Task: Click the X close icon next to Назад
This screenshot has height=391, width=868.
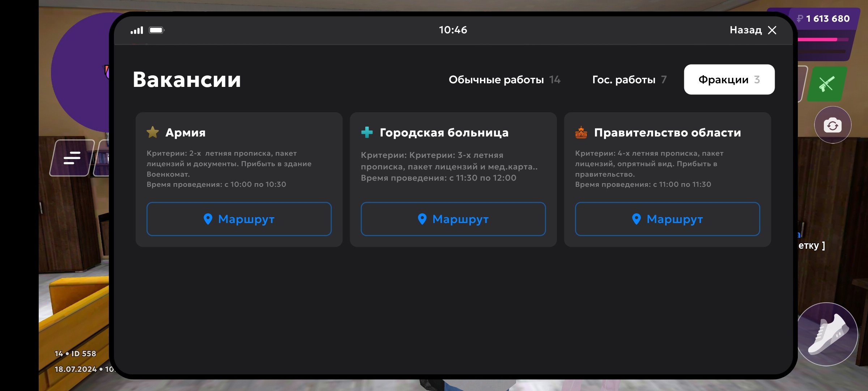Action: (772, 30)
